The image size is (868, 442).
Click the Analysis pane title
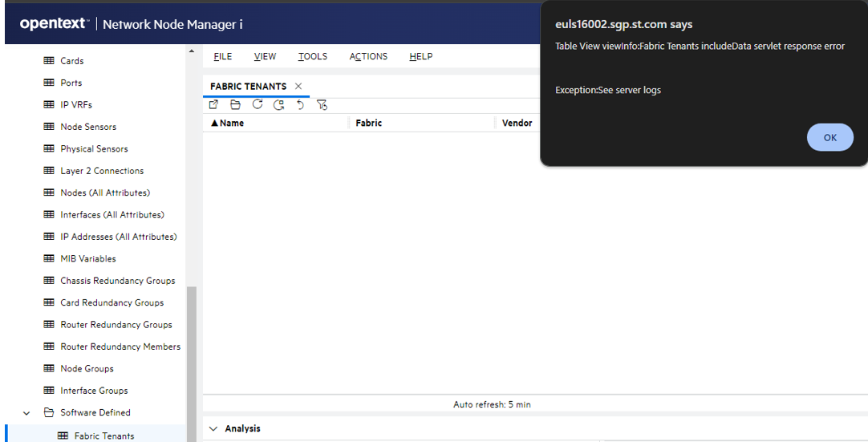(242, 428)
